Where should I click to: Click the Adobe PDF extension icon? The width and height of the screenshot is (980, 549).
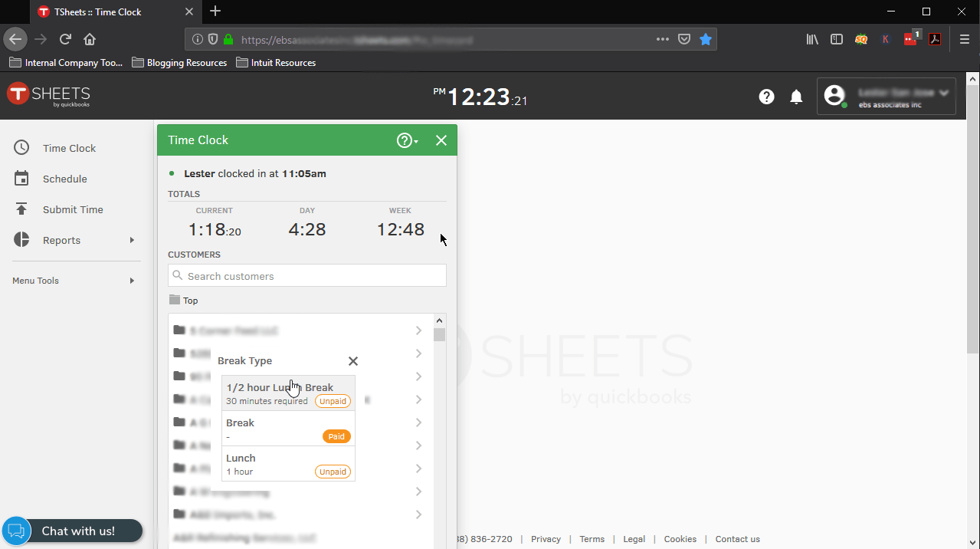click(935, 39)
